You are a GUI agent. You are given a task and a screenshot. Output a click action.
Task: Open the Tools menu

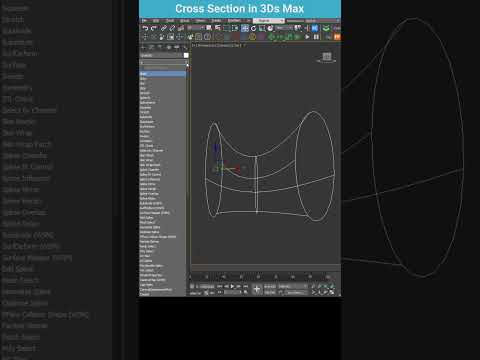[x=170, y=21]
